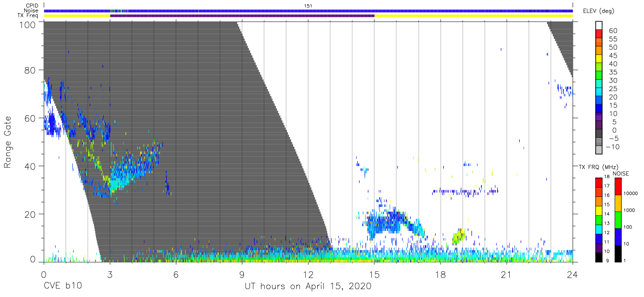
Task: Click the '11' label on the TX FRQ scale
Action: coord(607,242)
